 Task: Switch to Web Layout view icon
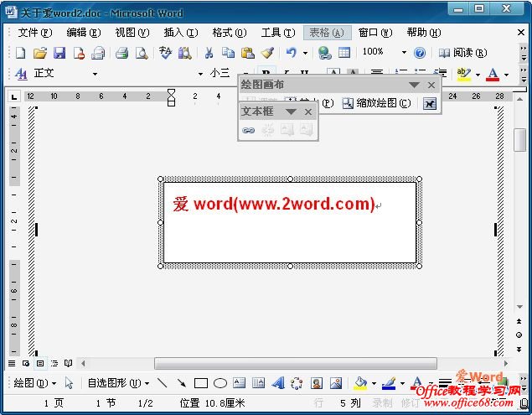click(26, 363)
